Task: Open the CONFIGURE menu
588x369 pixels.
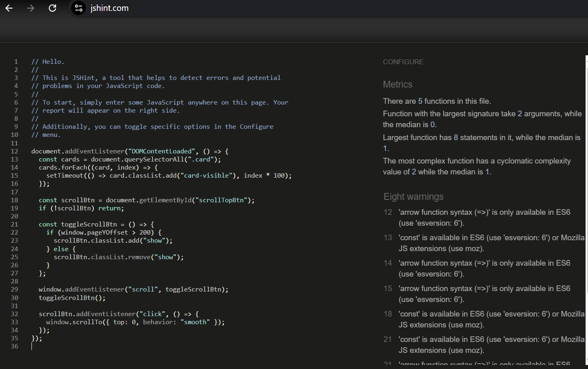Action: pyautogui.click(x=403, y=62)
